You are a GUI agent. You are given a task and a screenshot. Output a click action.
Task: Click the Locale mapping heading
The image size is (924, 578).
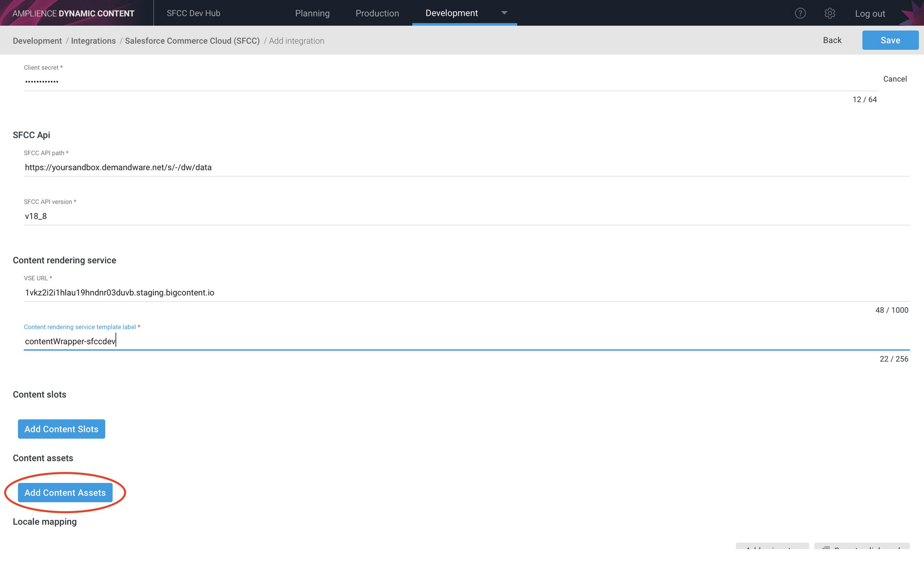pyautogui.click(x=45, y=521)
